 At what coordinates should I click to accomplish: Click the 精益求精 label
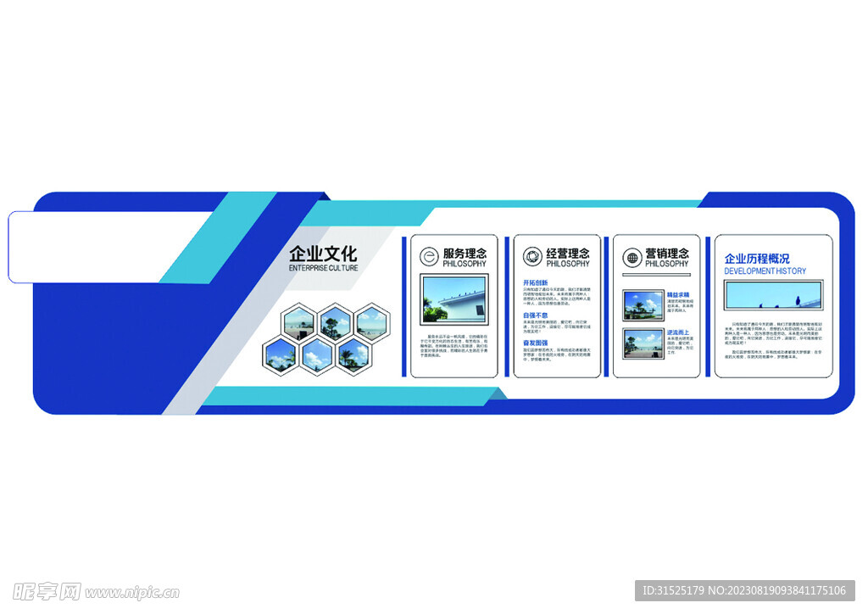pos(678,295)
